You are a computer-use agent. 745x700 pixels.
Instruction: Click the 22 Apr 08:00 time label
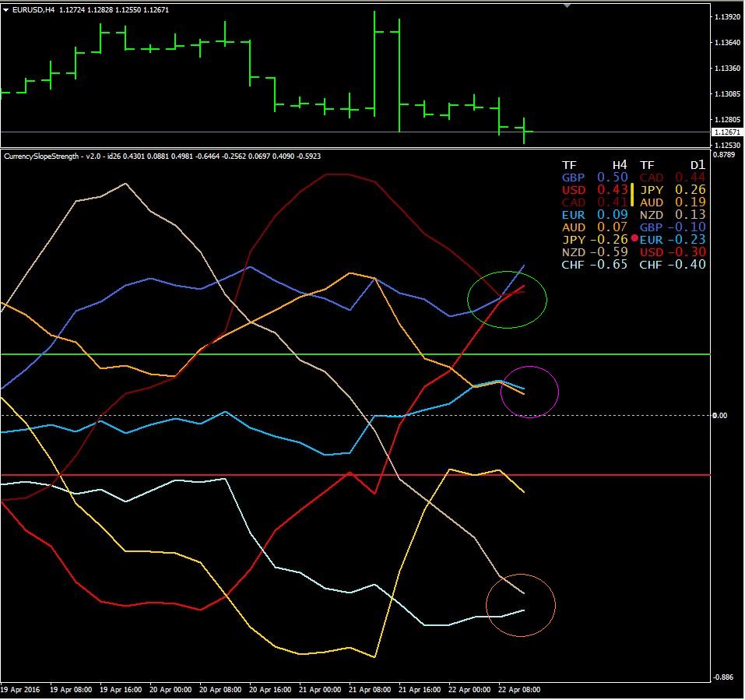[x=518, y=690]
